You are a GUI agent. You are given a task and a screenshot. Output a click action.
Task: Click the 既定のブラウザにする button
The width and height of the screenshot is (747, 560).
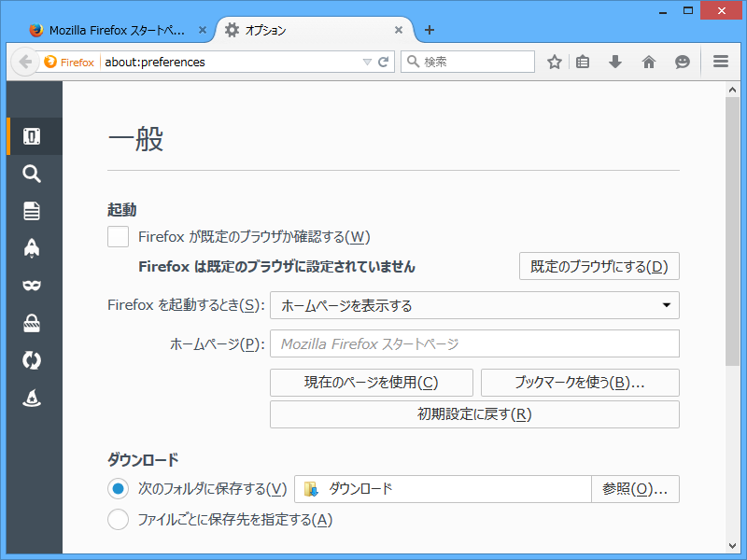(x=599, y=266)
